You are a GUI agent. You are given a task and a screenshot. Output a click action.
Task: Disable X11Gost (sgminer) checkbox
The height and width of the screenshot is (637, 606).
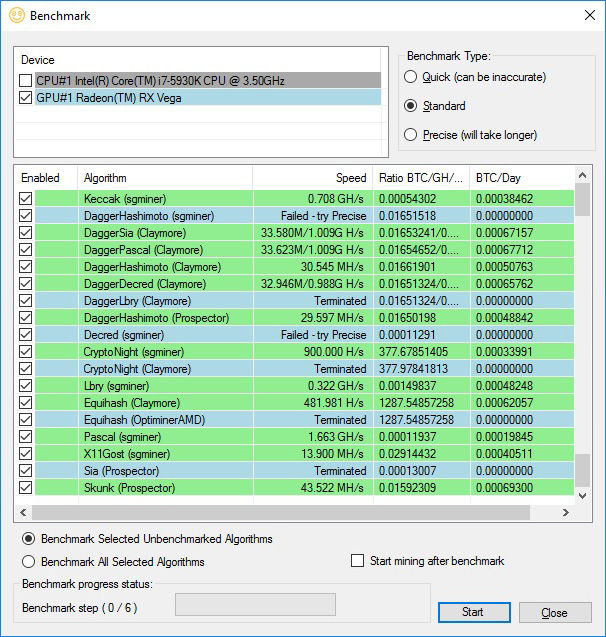tap(26, 453)
